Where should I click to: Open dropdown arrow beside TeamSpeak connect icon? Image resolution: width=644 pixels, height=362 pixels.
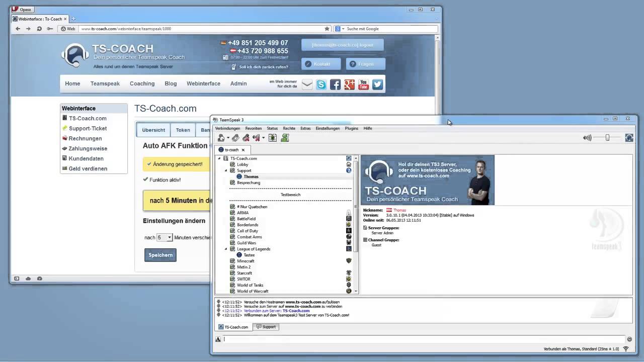(x=228, y=138)
